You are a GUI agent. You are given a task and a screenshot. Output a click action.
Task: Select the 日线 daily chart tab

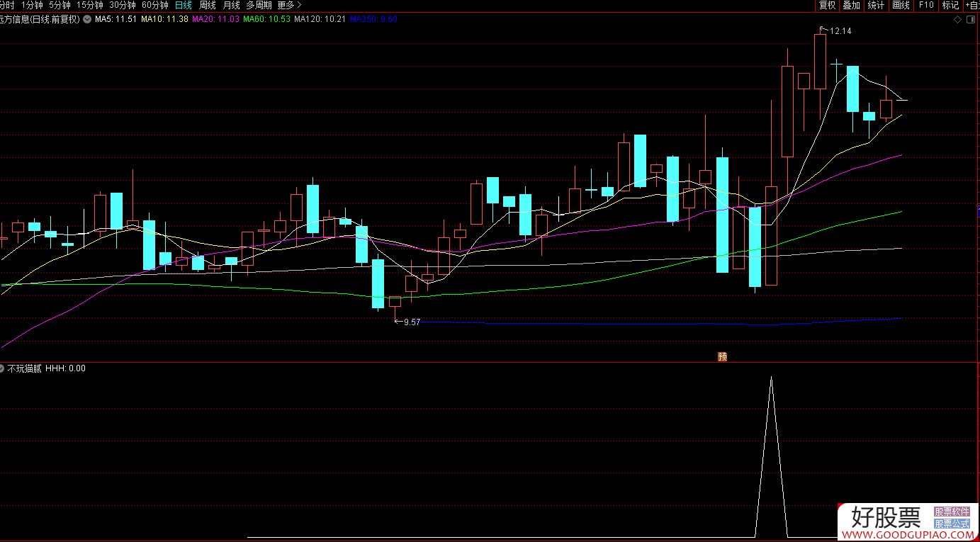click(x=183, y=5)
